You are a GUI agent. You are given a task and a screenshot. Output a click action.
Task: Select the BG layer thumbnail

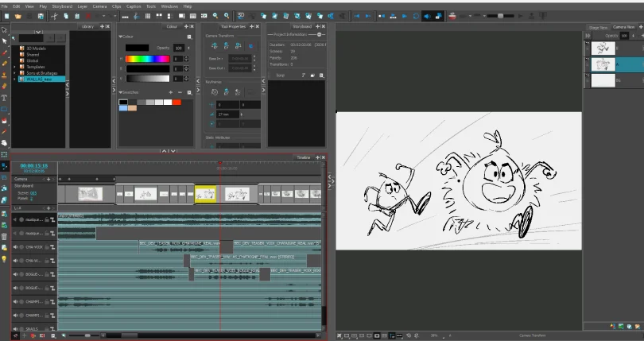pos(603,80)
